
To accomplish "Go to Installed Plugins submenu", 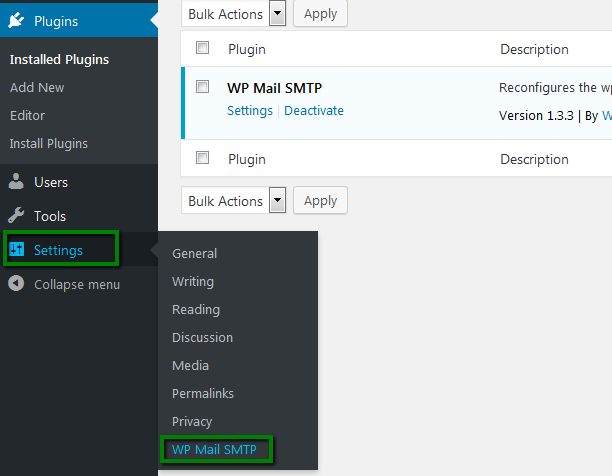I will pos(59,59).
